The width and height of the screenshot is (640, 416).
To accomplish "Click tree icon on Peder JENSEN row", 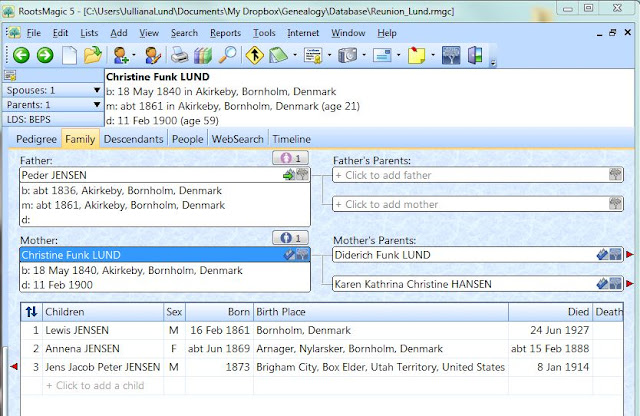I will click(302, 175).
